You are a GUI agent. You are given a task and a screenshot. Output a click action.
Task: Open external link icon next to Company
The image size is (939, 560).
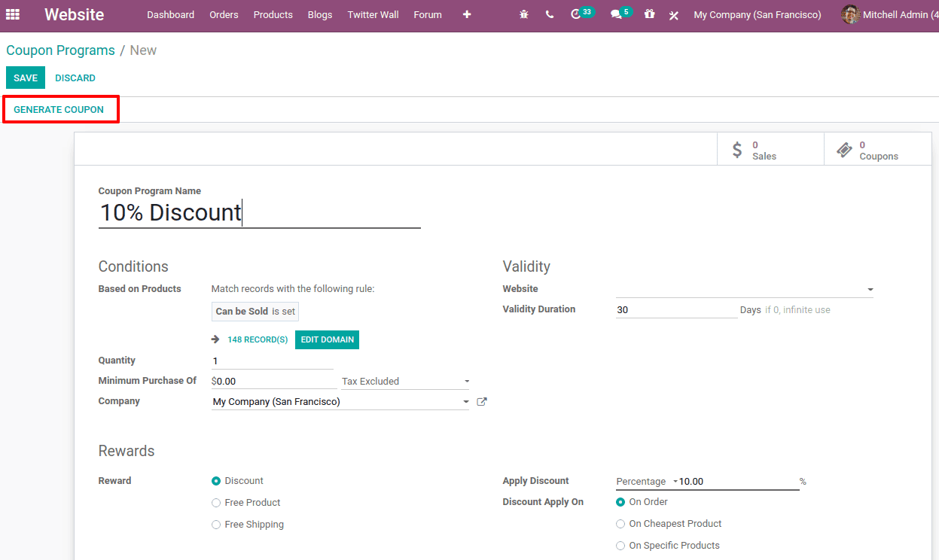coord(482,402)
